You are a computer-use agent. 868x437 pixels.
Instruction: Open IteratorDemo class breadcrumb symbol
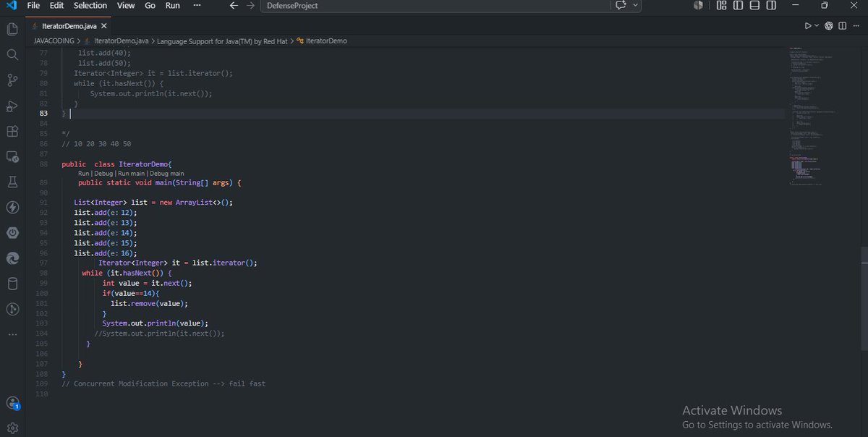pos(322,41)
